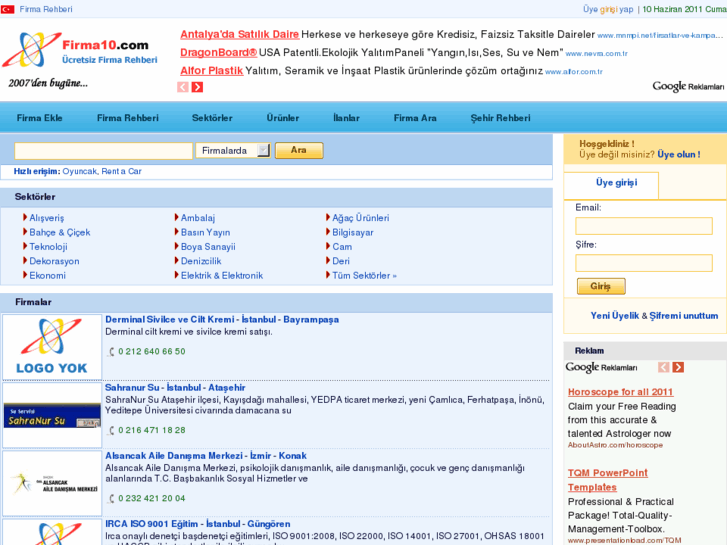Viewport: 727px width, 545px height.
Task: Open the Sektörler menu item
Action: tap(212, 118)
